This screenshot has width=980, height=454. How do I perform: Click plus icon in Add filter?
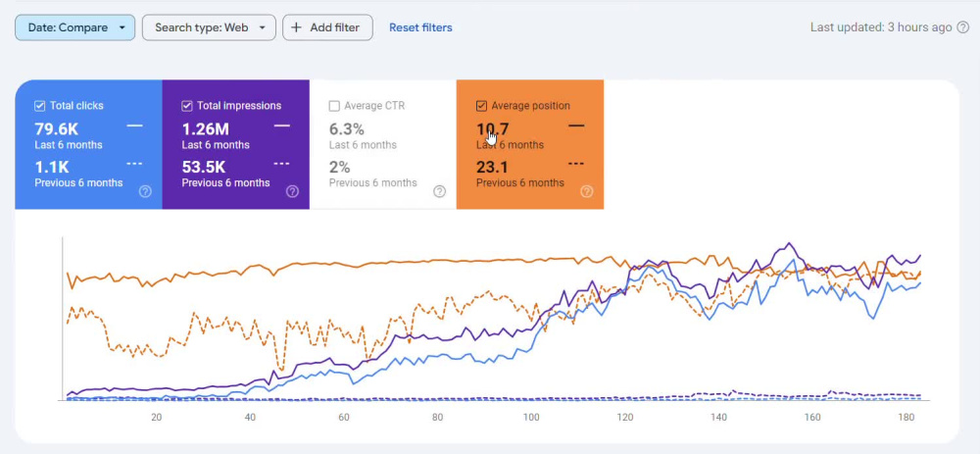296,27
